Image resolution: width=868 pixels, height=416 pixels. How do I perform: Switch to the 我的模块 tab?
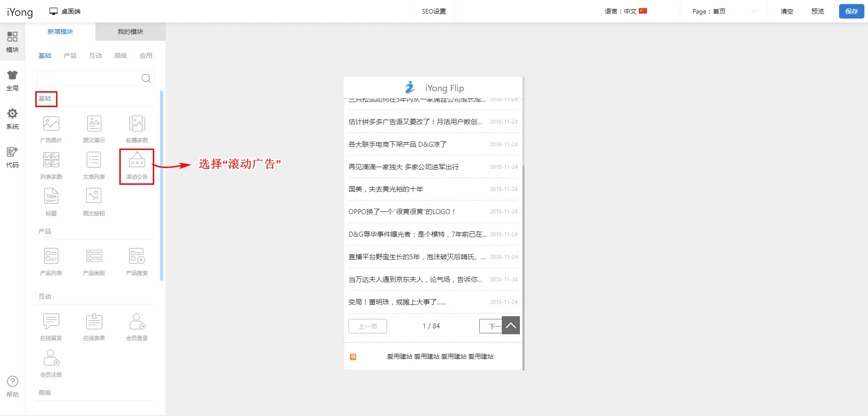tap(130, 32)
